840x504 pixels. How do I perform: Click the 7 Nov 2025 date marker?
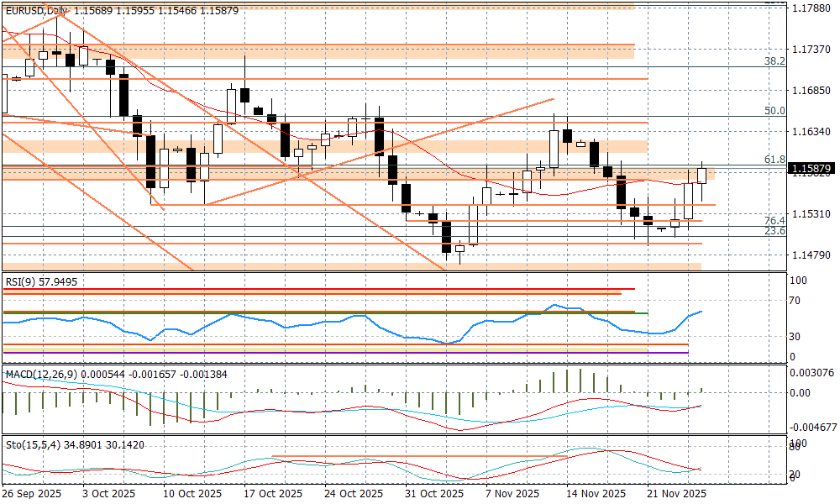click(x=512, y=494)
